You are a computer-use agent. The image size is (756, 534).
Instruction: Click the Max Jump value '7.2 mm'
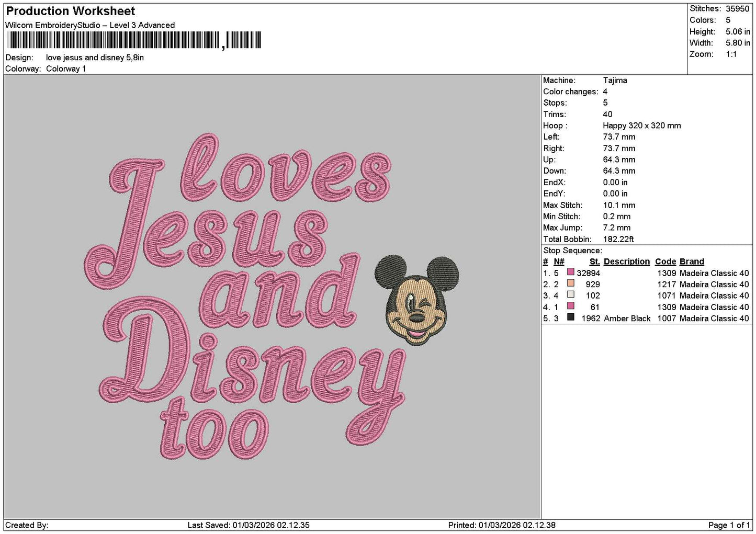coord(617,228)
